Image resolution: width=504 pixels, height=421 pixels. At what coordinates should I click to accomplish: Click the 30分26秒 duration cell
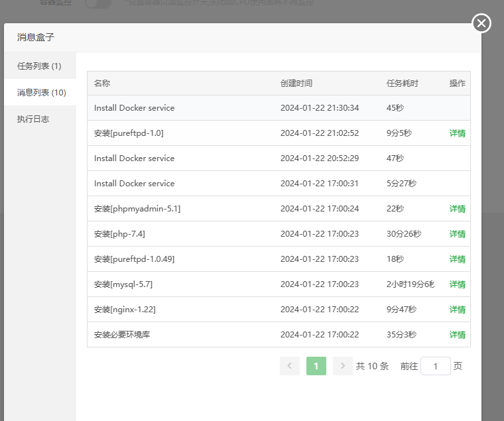pyautogui.click(x=404, y=234)
